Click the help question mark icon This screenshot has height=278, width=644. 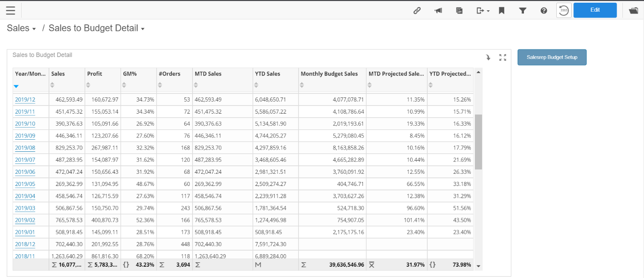pos(544,10)
